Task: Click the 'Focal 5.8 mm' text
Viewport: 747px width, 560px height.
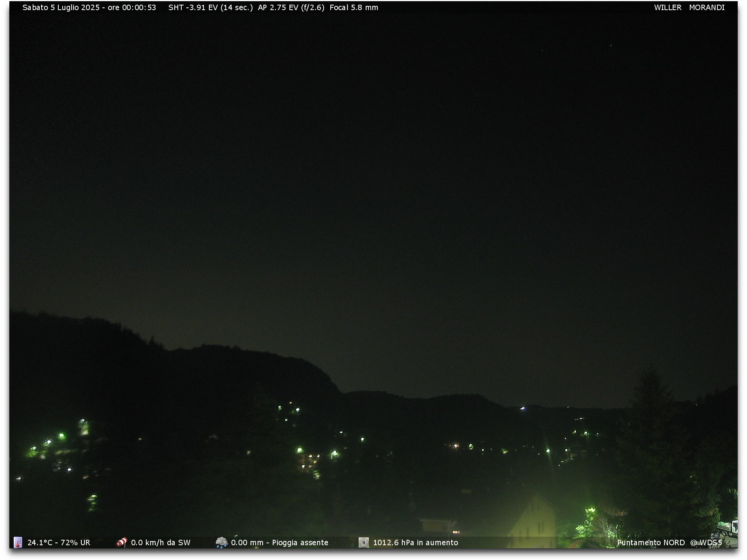Action: pos(354,7)
